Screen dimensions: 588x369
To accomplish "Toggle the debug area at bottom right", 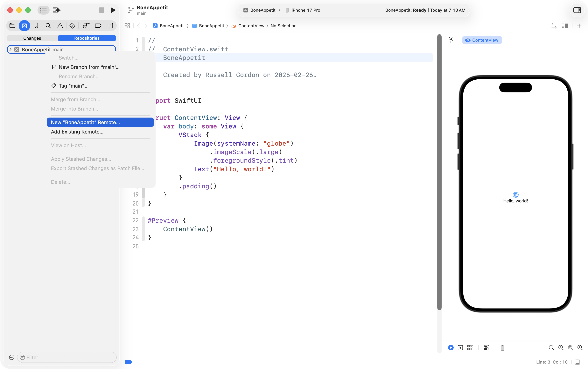I will 577,362.
